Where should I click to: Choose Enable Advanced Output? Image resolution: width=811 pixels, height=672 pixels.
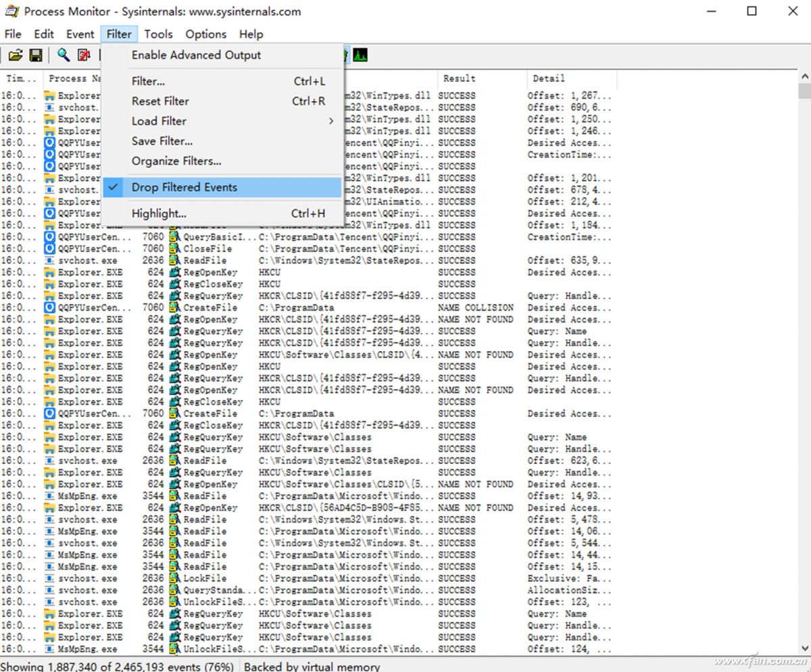(222, 55)
